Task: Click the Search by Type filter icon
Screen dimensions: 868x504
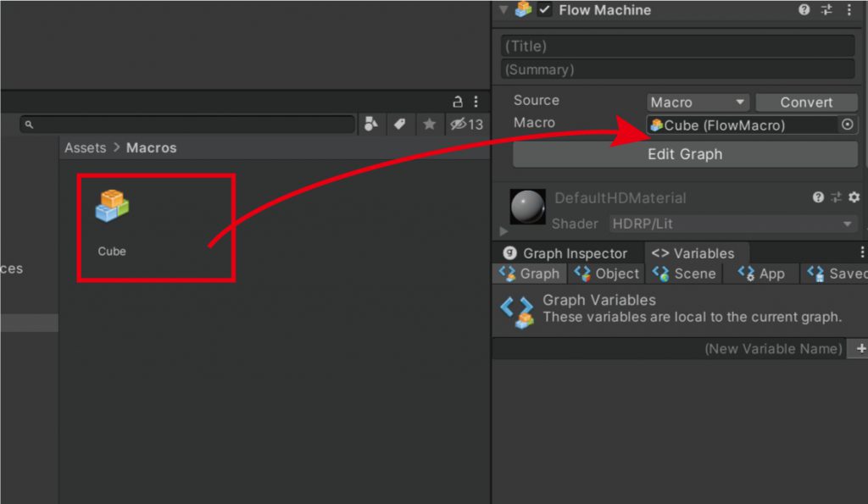Action: tap(370, 125)
